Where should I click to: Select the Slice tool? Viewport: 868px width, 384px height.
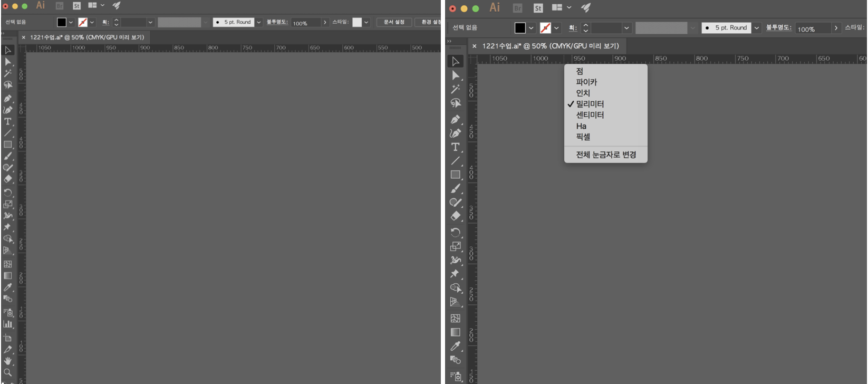tap(8, 349)
